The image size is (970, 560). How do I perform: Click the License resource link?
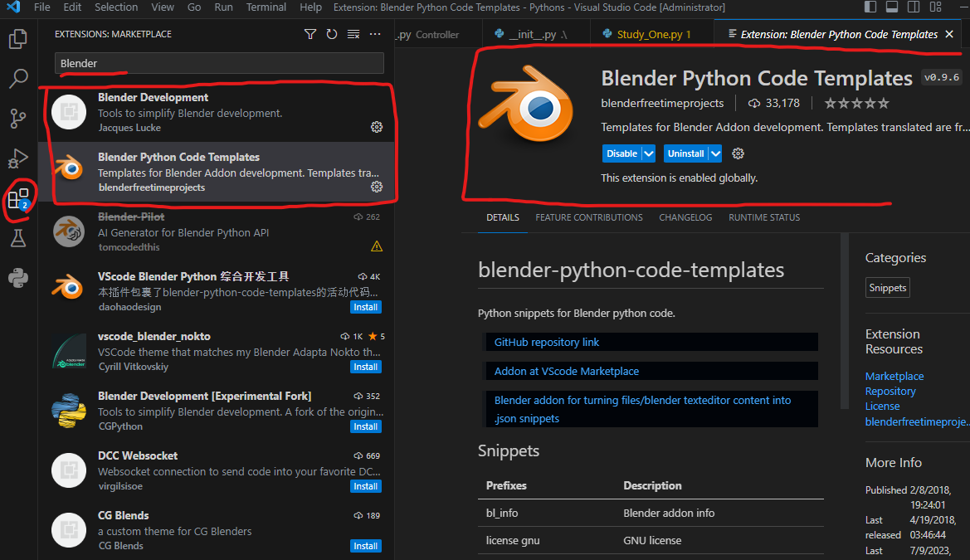pos(882,407)
